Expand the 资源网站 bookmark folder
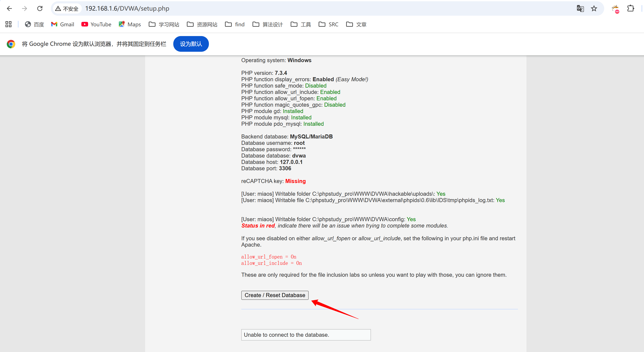 click(202, 24)
